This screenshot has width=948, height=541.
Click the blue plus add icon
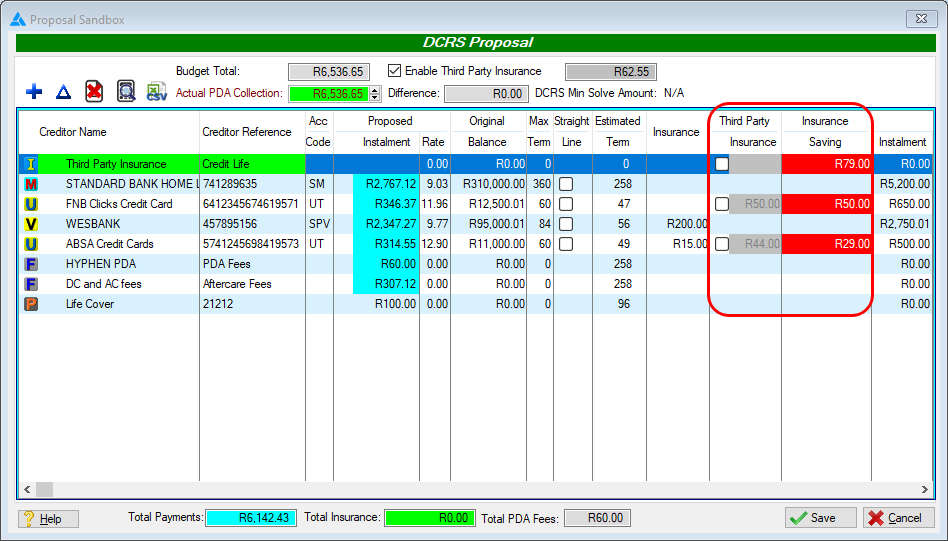click(34, 92)
